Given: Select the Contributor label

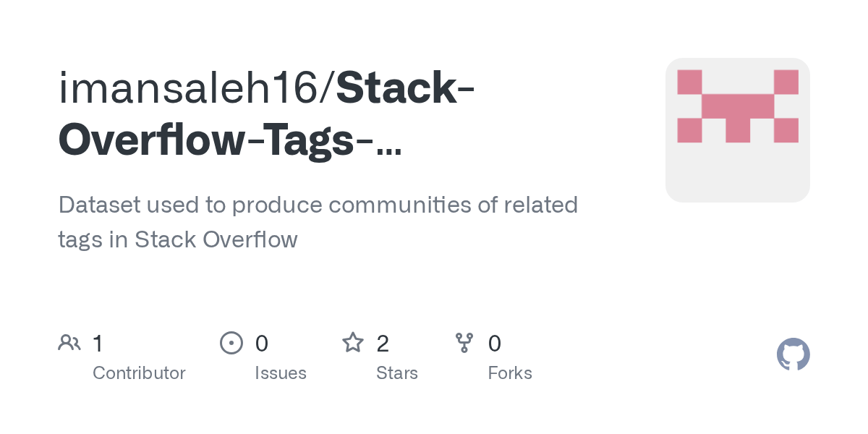Looking at the screenshot, I should pos(139,373).
